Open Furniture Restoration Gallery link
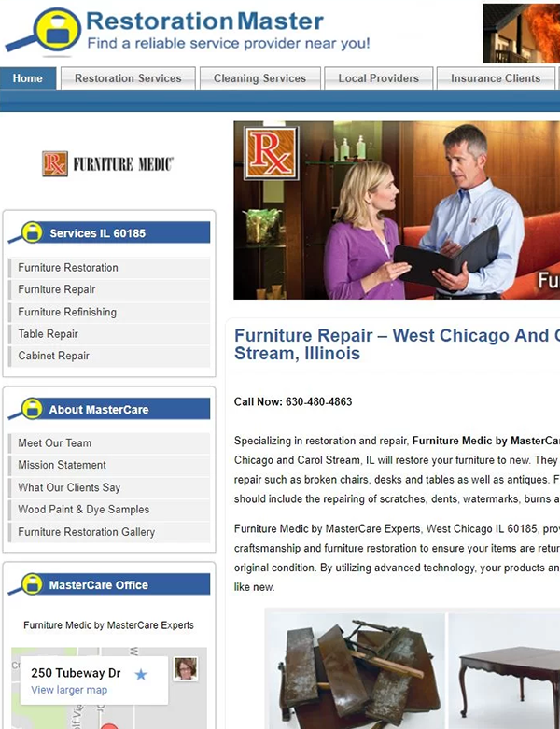Image resolution: width=560 pixels, height=729 pixels. point(109,531)
